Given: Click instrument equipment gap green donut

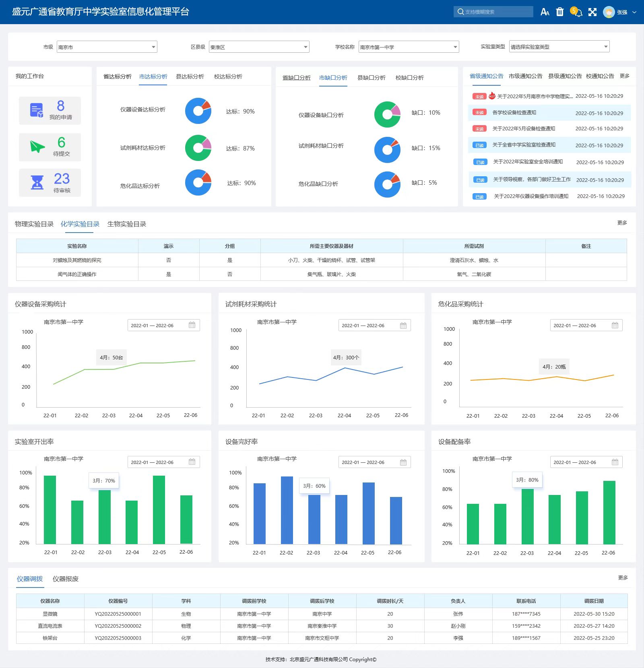Looking at the screenshot, I should click(387, 114).
